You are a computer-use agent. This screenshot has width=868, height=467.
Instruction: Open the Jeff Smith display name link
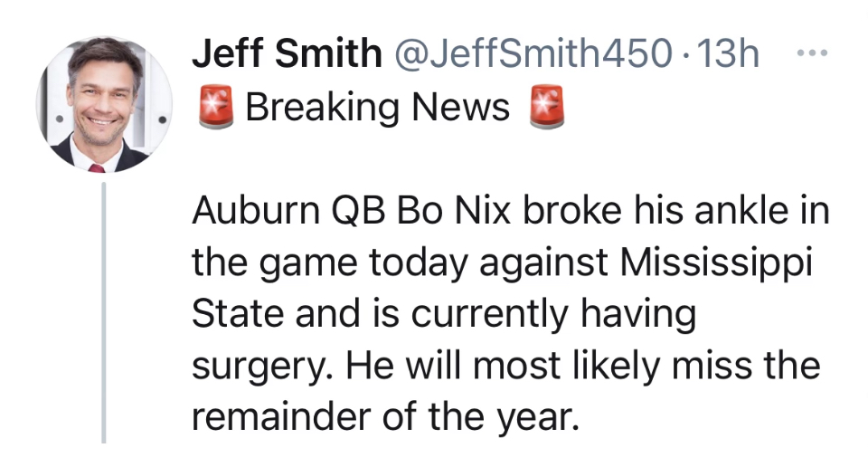click(x=286, y=54)
